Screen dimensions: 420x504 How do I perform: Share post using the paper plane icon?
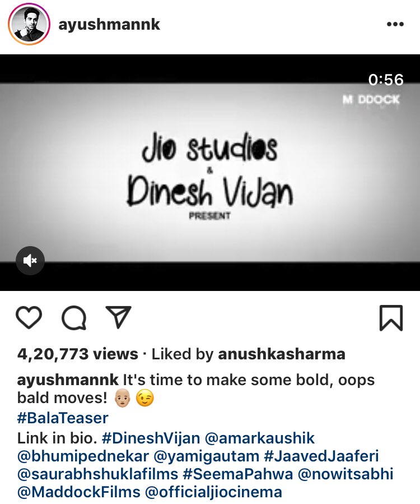tap(118, 317)
